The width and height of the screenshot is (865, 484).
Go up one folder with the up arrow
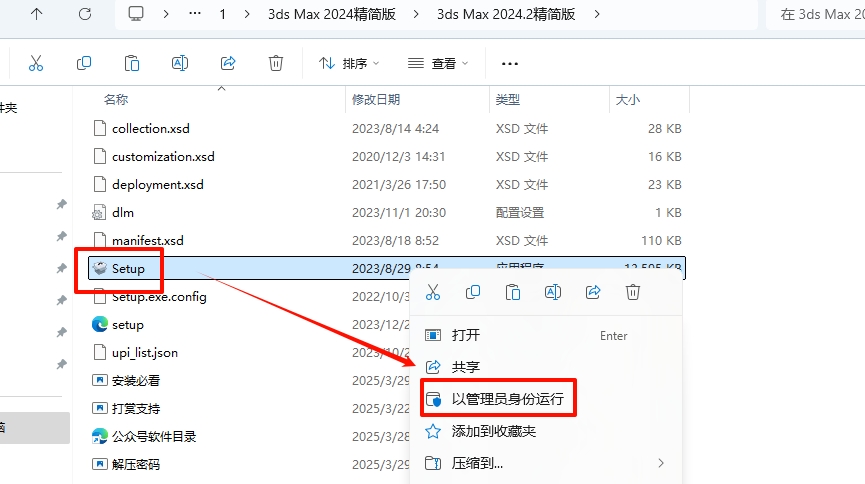(x=36, y=14)
